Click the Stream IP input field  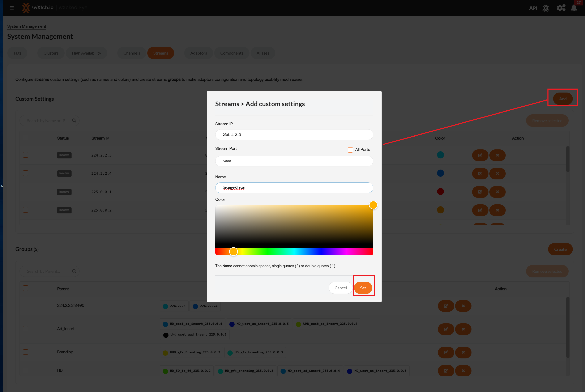294,135
